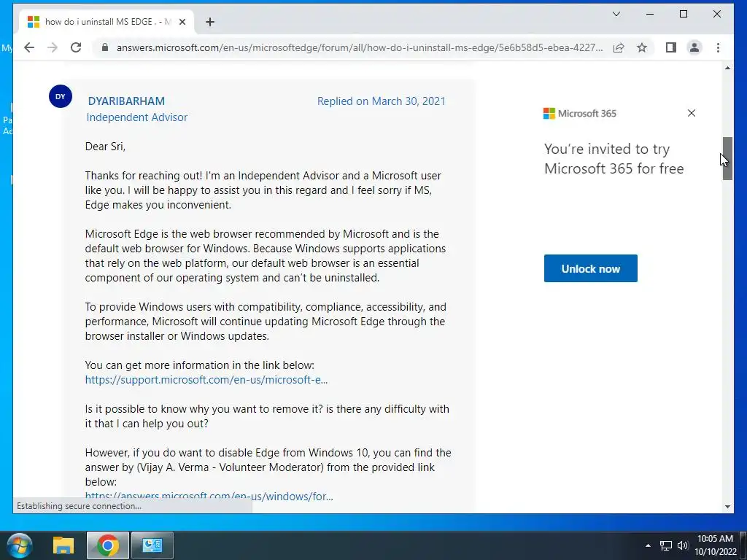Screen dimensions: 747x560
Task: Click the taskbar clock showing 10:05 AM
Action: pyautogui.click(x=715, y=545)
